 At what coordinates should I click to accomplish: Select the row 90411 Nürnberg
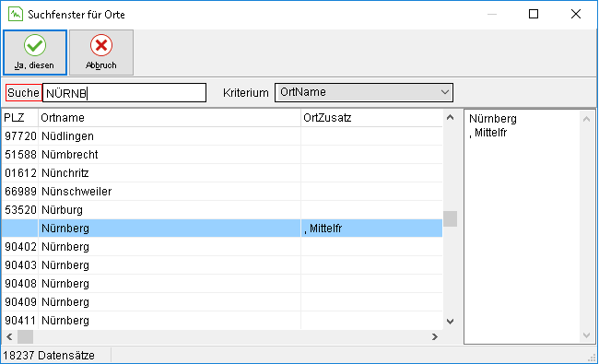coord(222,320)
